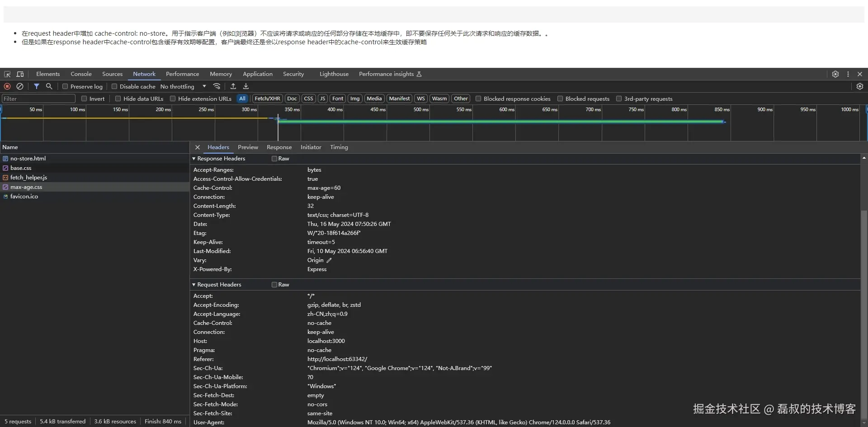
Task: Toggle Raw view for Response Headers
Action: 274,159
